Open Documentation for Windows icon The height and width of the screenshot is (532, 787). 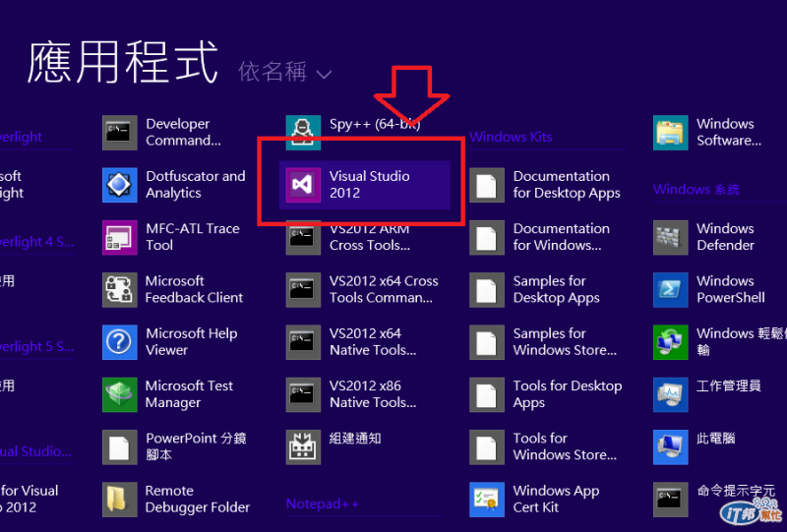(487, 237)
